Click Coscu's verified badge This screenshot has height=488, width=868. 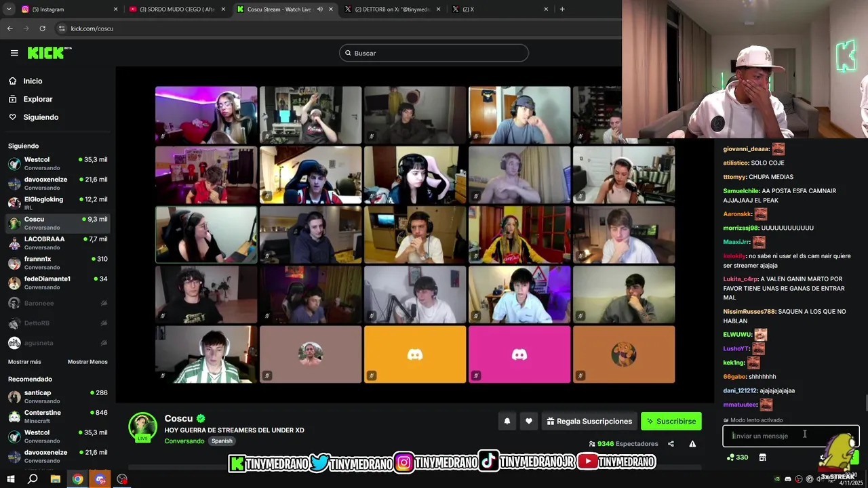click(x=201, y=419)
